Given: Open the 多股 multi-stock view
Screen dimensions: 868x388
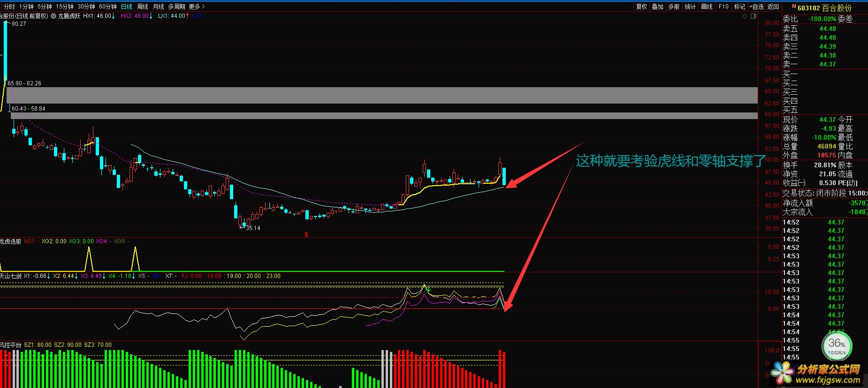Looking at the screenshot, I should [674, 7].
